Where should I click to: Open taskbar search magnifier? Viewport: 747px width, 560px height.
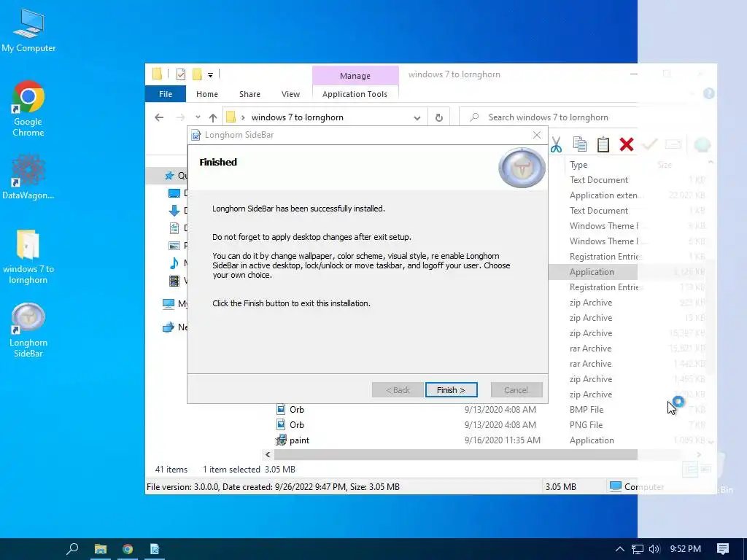pyautogui.click(x=72, y=549)
